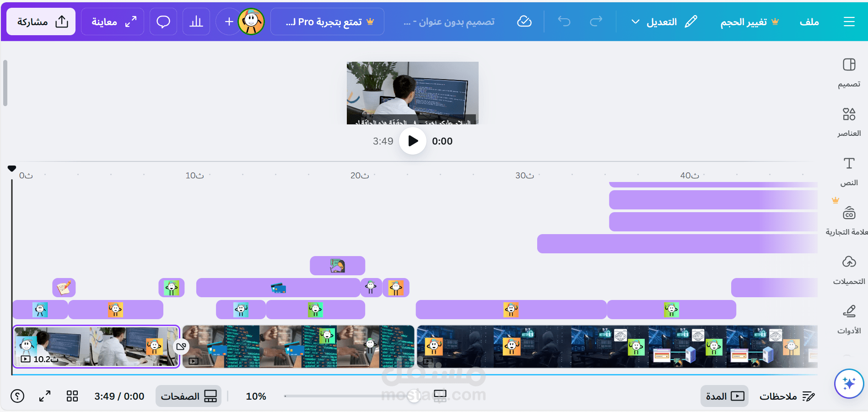Select the credit card element track

[278, 288]
